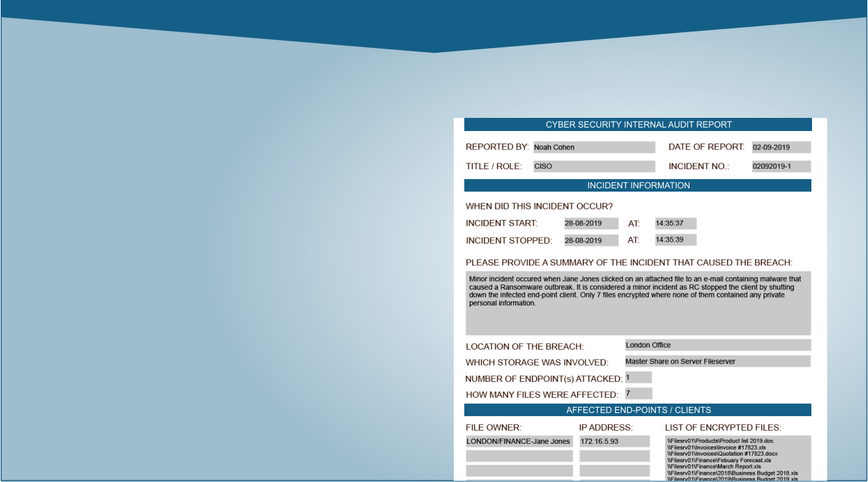Click the Incident Information section header
868x482 pixels.
[x=637, y=185]
